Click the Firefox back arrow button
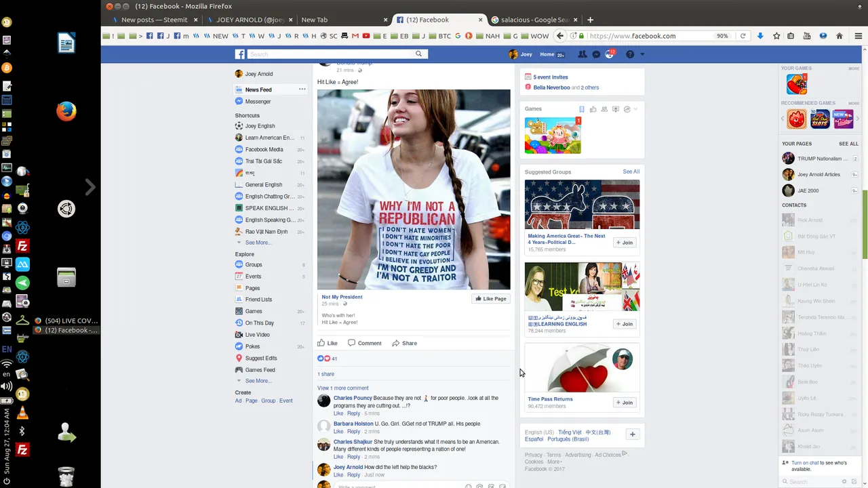Screen dimensions: 868x488 (560, 36)
